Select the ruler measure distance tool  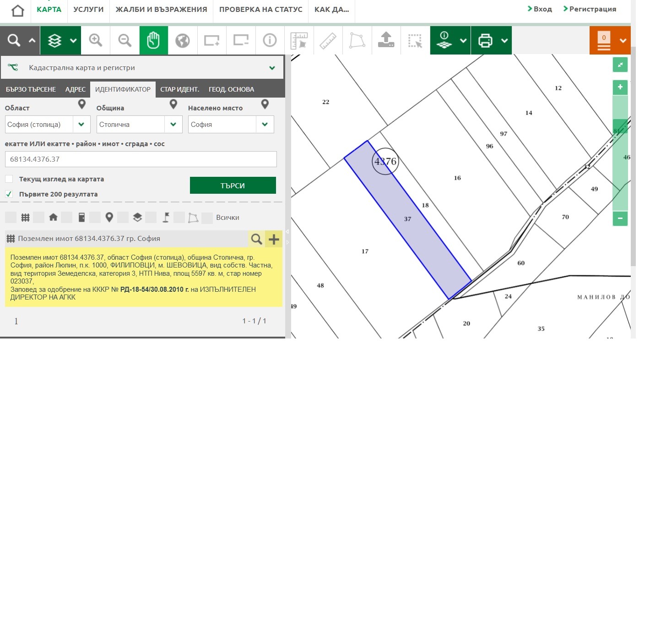[x=328, y=40]
